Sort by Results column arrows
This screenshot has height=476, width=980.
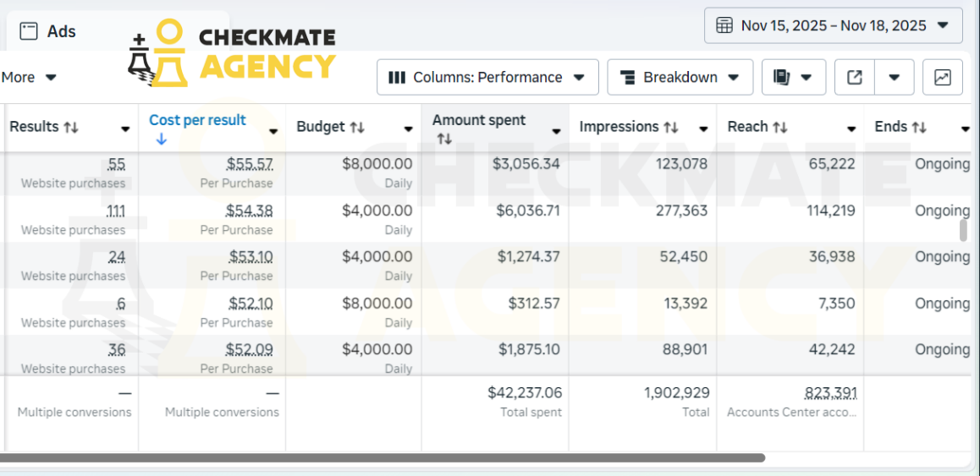click(x=70, y=128)
